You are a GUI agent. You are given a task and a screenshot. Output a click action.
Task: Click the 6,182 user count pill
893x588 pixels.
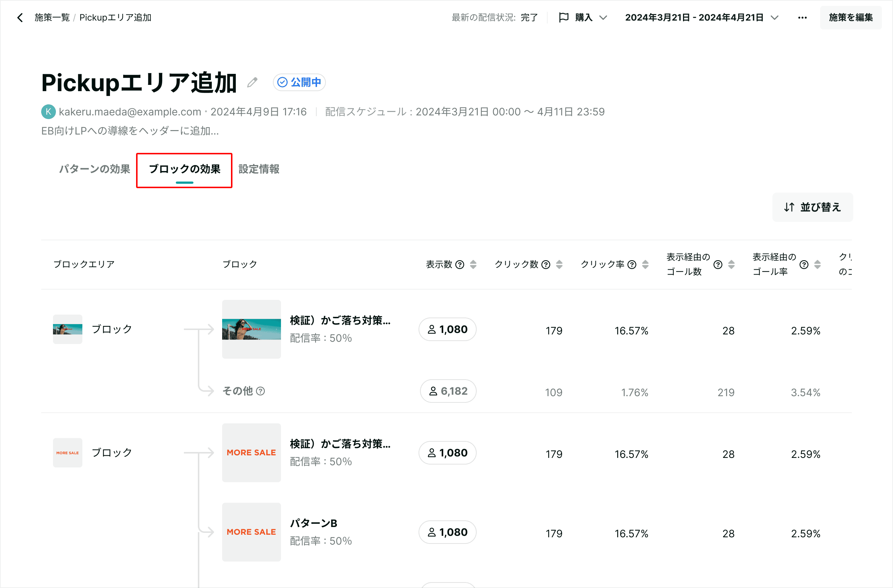point(448,391)
